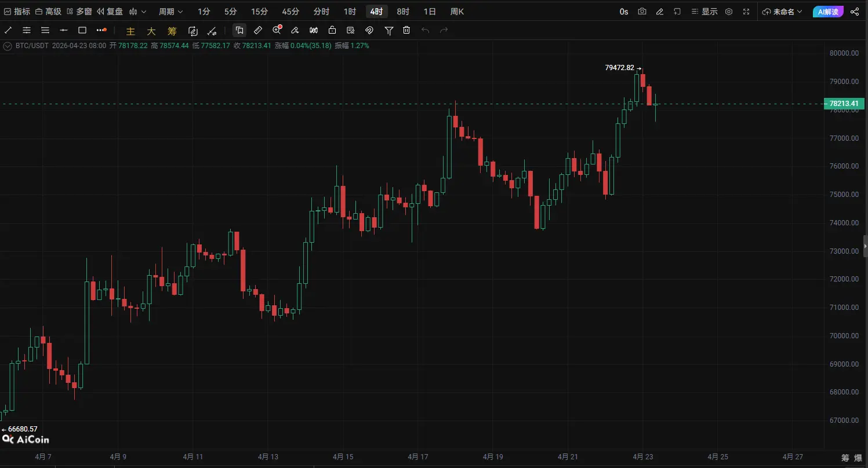Open more drawing tools (three dots)
This screenshot has width=868, height=468.
pos(101,30)
